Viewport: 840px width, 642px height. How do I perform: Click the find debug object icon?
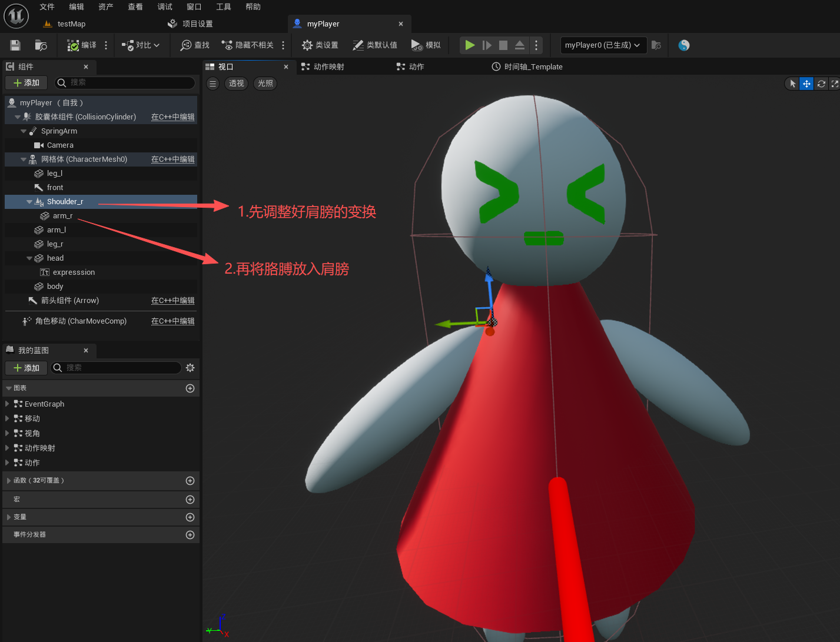click(x=656, y=45)
